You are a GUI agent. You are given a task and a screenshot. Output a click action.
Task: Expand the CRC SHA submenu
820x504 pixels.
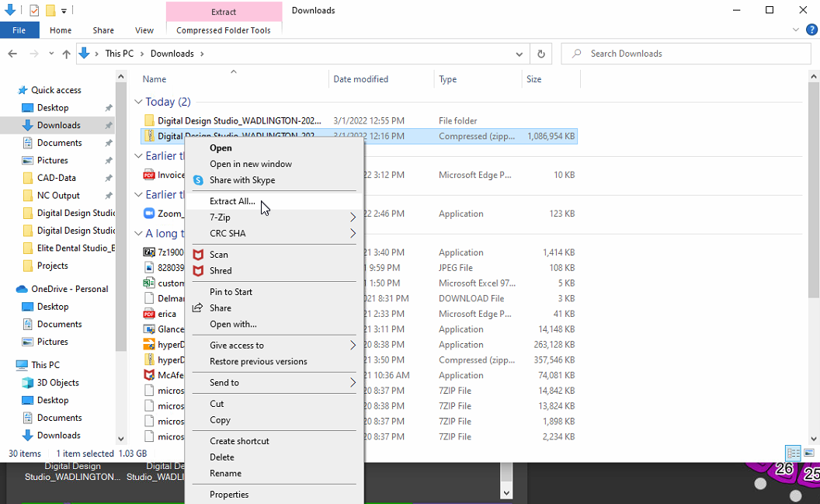click(x=353, y=233)
